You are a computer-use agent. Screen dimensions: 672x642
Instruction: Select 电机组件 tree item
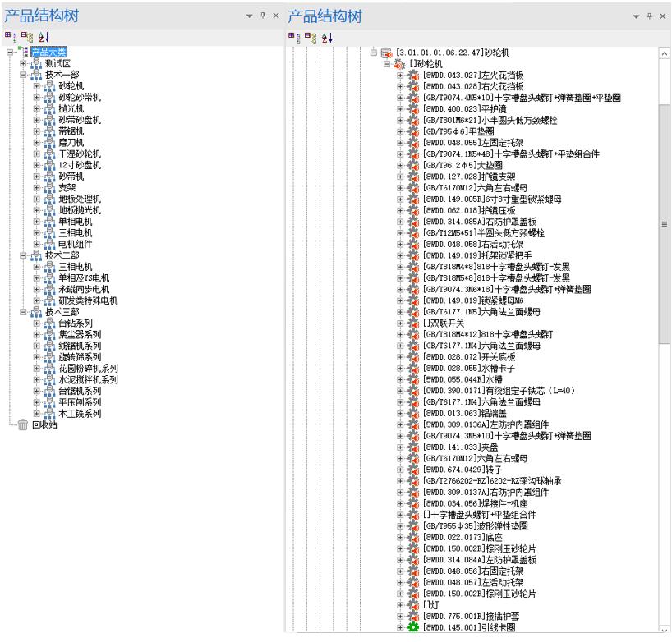(x=76, y=244)
